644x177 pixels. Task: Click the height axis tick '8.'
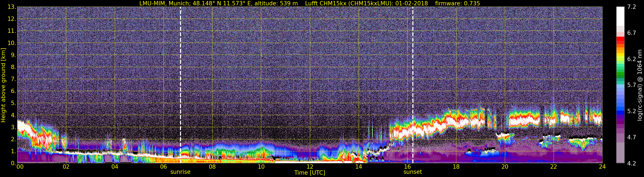coord(13,67)
